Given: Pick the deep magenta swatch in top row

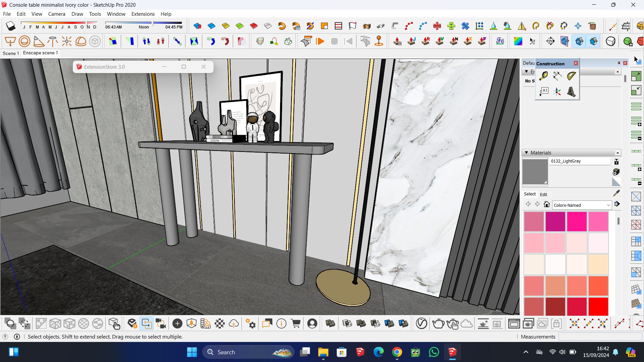Looking at the screenshot, I should coord(555,221).
